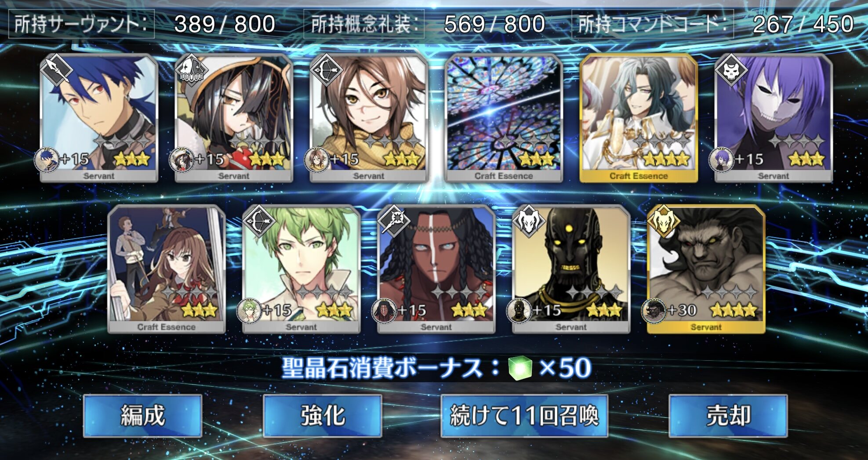Screen dimensions: 868x460
Task: Open the 強化 enhancement button
Action: (323, 416)
